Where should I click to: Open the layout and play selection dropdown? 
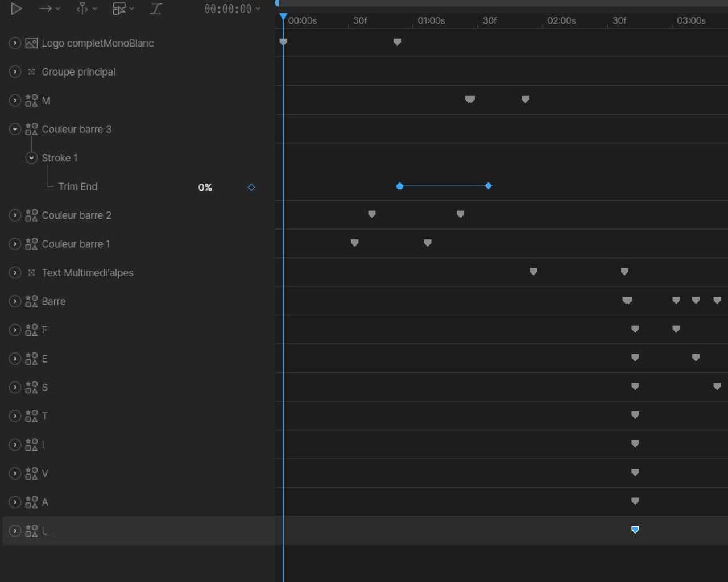coord(123,9)
